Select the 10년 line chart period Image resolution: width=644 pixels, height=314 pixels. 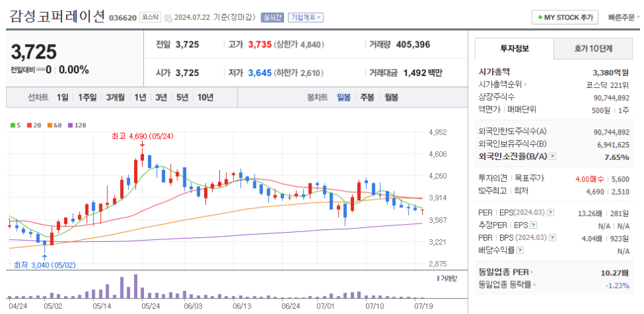point(205,98)
